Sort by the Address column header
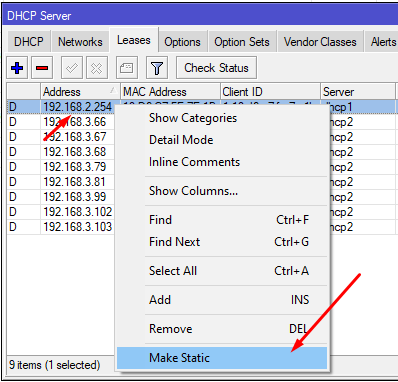This screenshot has height=382, width=398. tap(80, 91)
